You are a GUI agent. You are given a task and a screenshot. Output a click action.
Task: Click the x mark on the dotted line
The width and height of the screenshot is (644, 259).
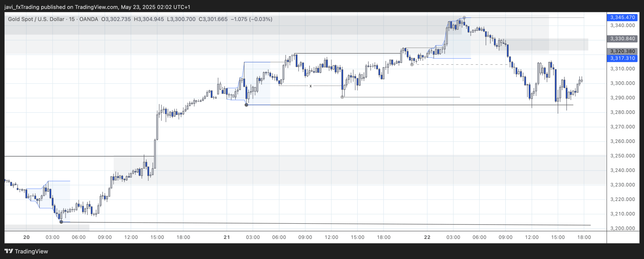(311, 86)
